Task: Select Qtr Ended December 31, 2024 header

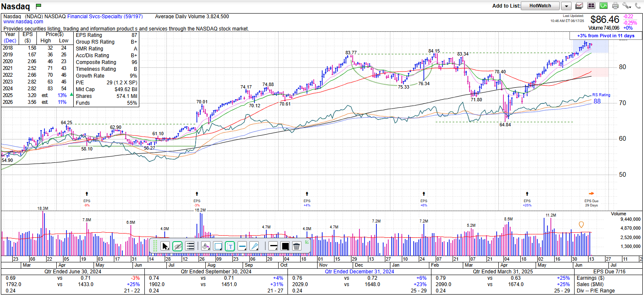Action: (x=359, y=272)
